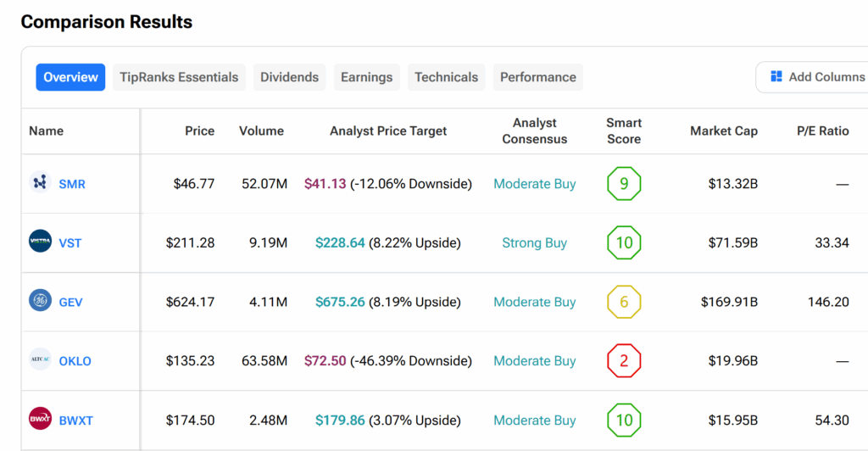Click SMR Smart Score 9 badge

(624, 184)
